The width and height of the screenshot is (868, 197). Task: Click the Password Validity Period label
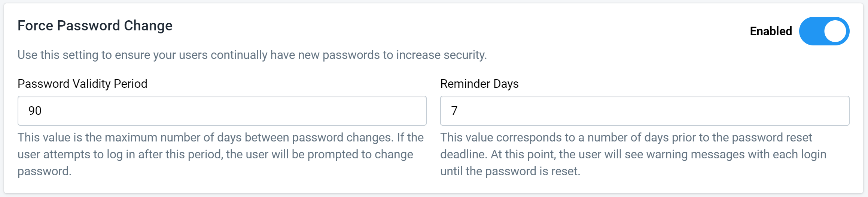[x=82, y=84]
